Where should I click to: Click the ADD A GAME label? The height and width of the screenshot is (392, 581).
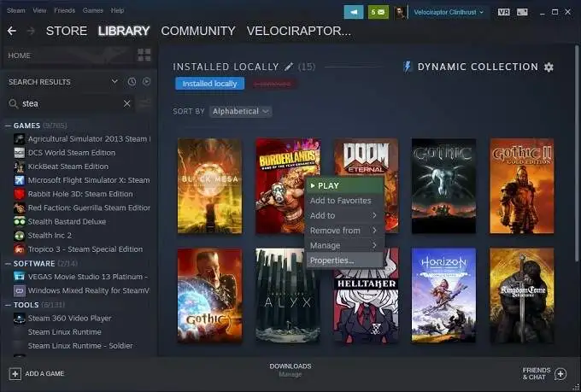click(x=44, y=373)
